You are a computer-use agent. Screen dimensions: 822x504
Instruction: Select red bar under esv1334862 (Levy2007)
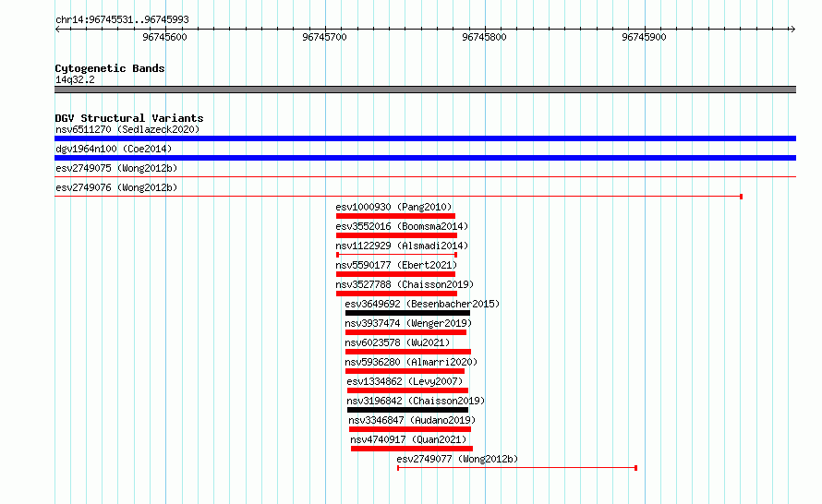408,390
